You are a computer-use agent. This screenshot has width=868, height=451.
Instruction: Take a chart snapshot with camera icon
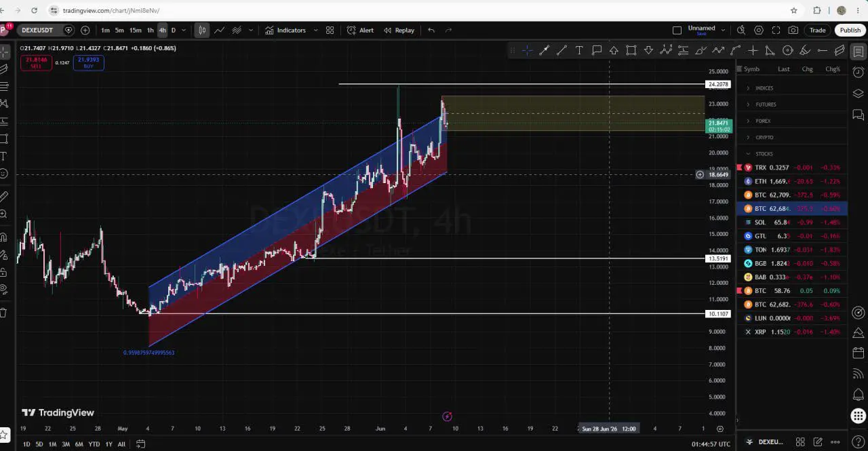click(793, 30)
